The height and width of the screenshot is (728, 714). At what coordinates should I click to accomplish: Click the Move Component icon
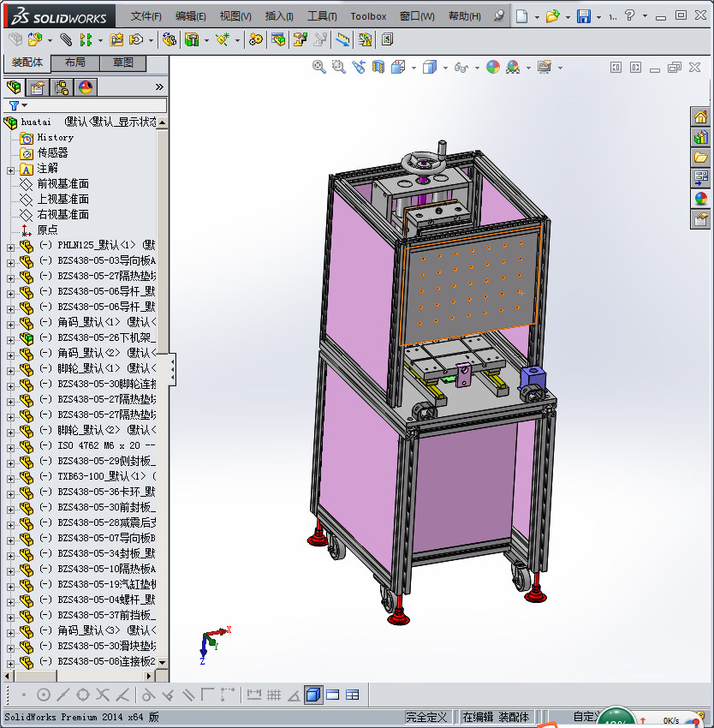pos(135,39)
